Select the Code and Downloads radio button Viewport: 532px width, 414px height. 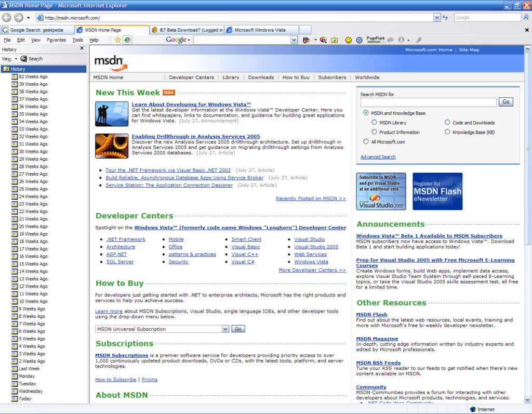(447, 122)
